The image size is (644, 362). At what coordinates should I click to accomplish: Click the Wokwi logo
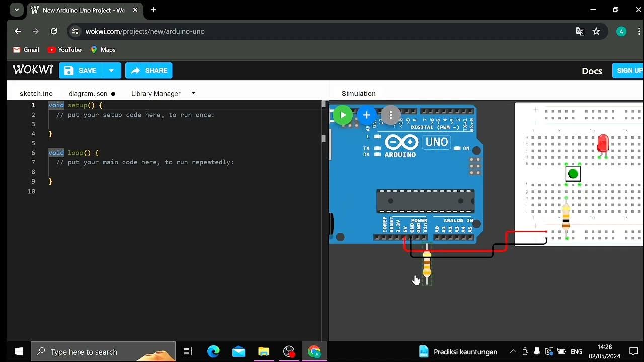tap(33, 70)
